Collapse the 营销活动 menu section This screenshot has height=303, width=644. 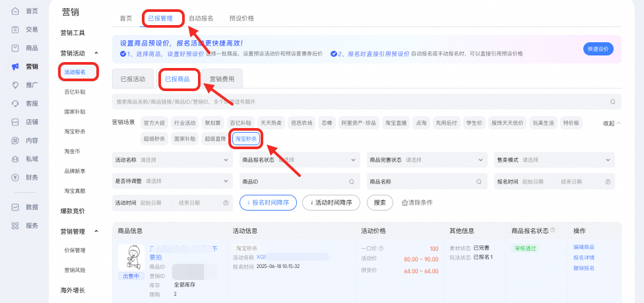(96, 53)
